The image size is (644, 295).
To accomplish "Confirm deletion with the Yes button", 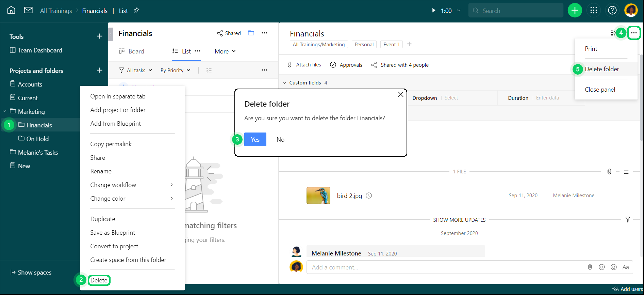I will click(255, 139).
